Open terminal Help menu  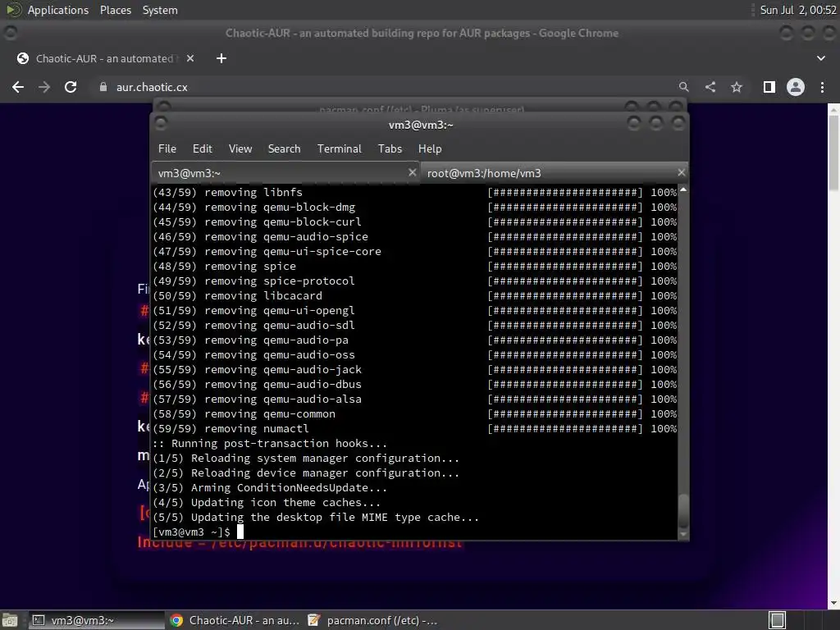[x=430, y=149]
